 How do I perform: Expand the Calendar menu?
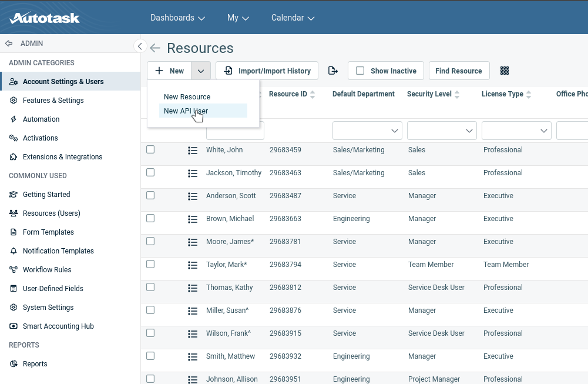[293, 18]
